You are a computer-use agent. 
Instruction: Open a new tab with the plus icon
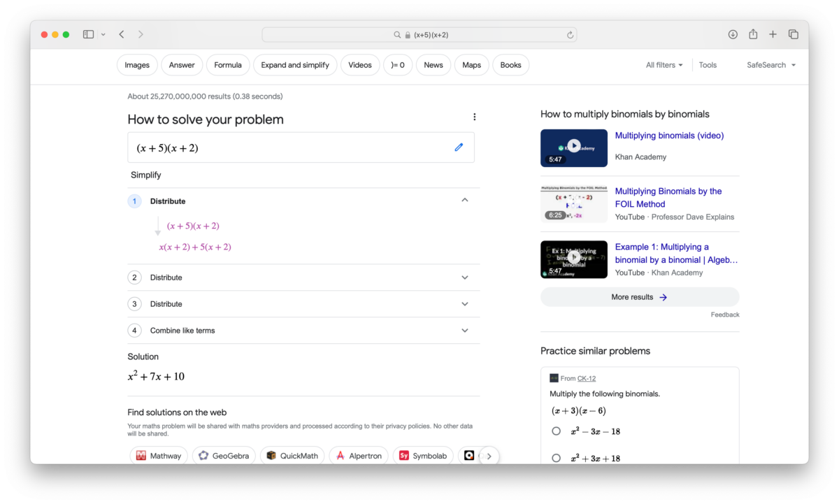click(x=773, y=34)
